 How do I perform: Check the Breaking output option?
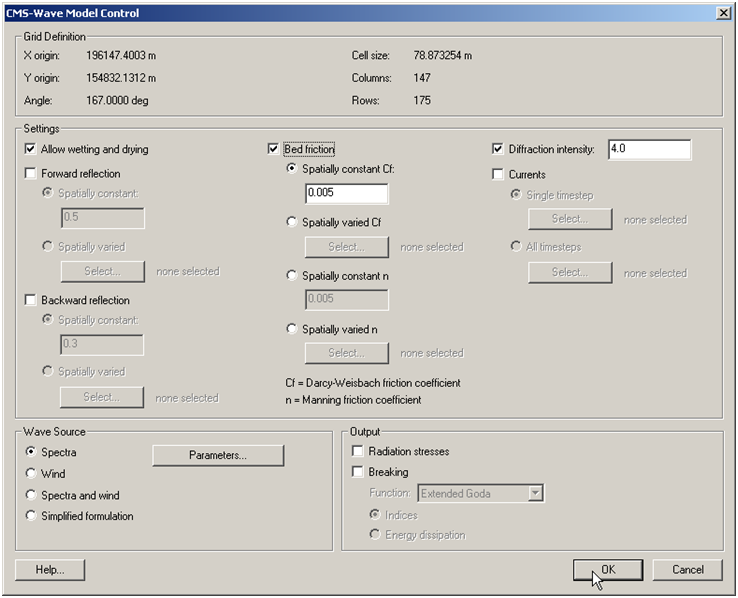(358, 472)
